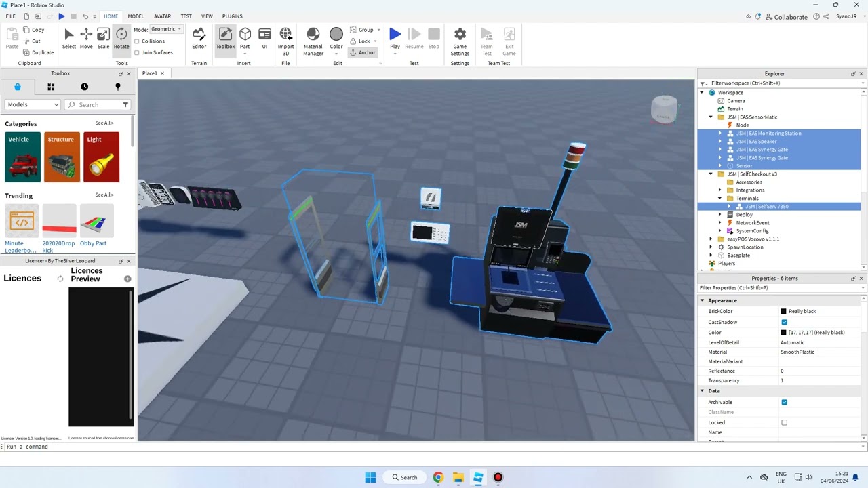Expand the easyPOS Vocovo v1.1.1 node

pyautogui.click(x=711, y=239)
